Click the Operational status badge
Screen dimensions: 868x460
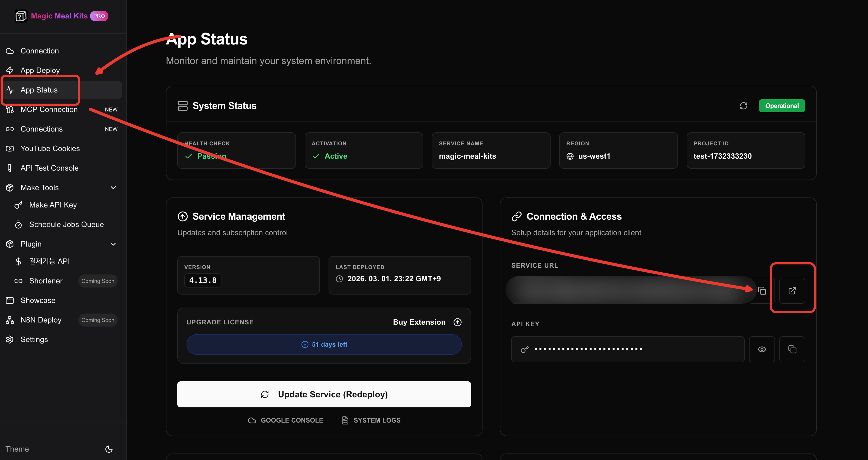click(x=782, y=106)
